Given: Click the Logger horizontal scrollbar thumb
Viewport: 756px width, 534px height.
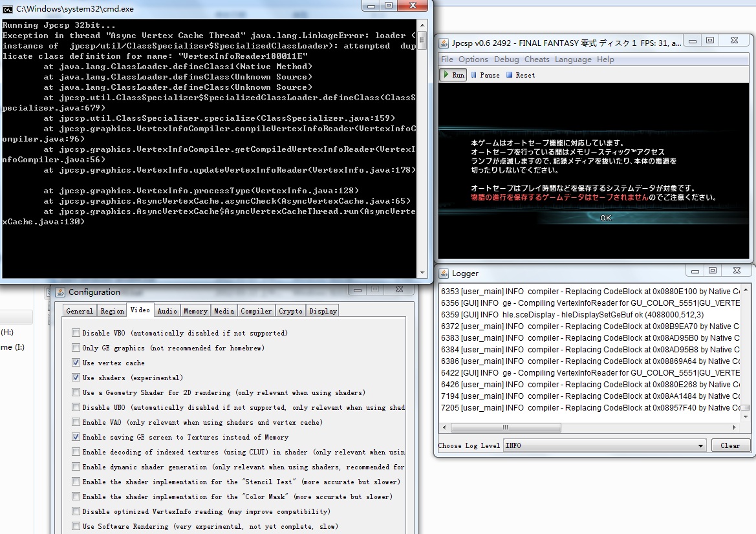Looking at the screenshot, I should tap(505, 427).
